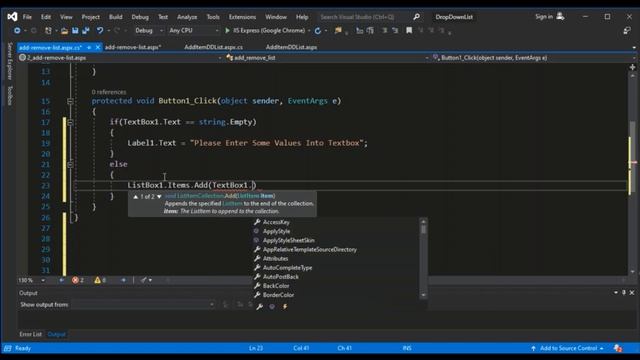Screen dimensions: 640x360
Task: Open the Debug configuration dropdown
Action: tap(149, 31)
